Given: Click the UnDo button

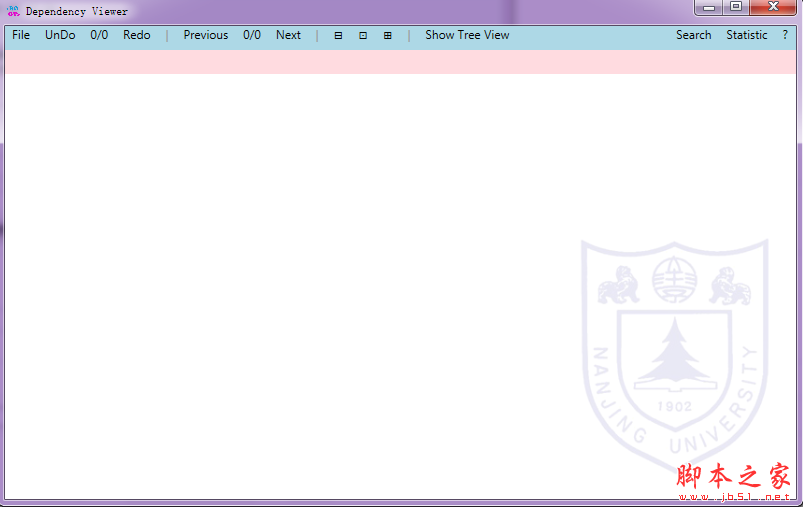Looking at the screenshot, I should coord(60,35).
